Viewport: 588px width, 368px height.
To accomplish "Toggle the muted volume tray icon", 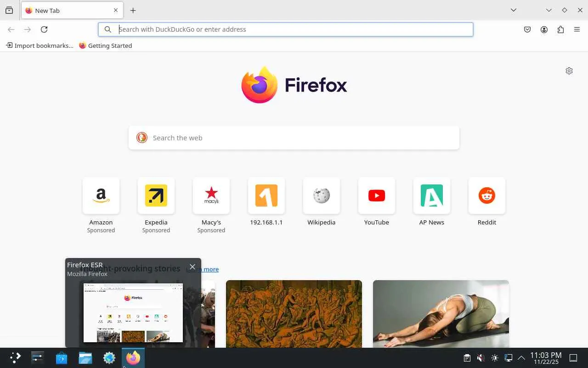I will click(x=481, y=358).
